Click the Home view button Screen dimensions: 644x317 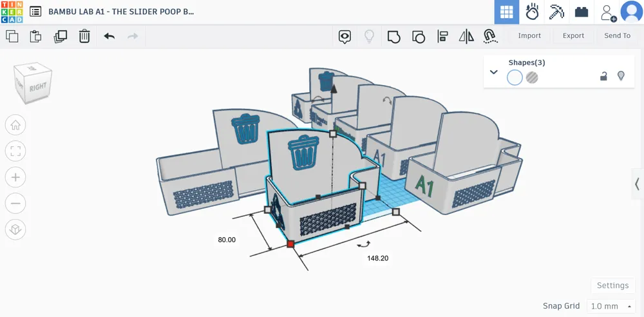(15, 125)
